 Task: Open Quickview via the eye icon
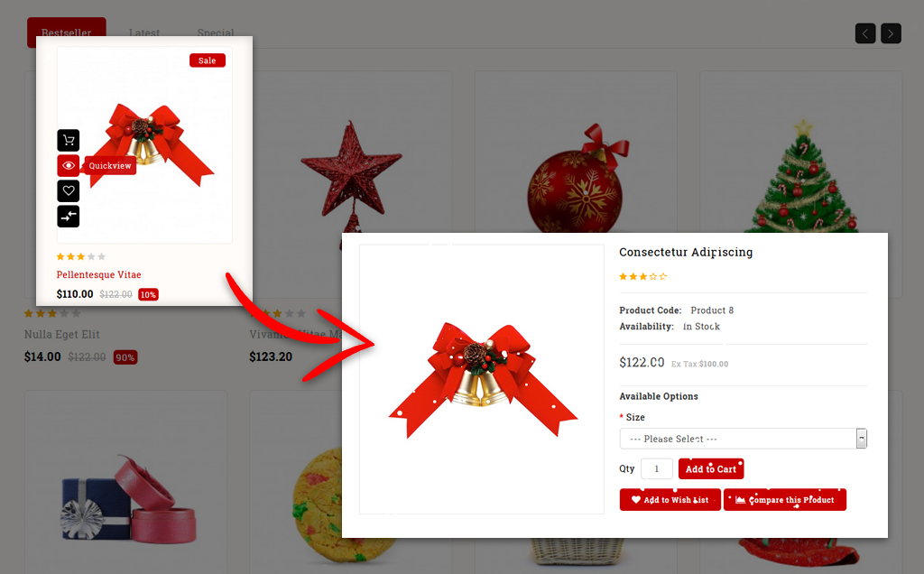coord(69,165)
